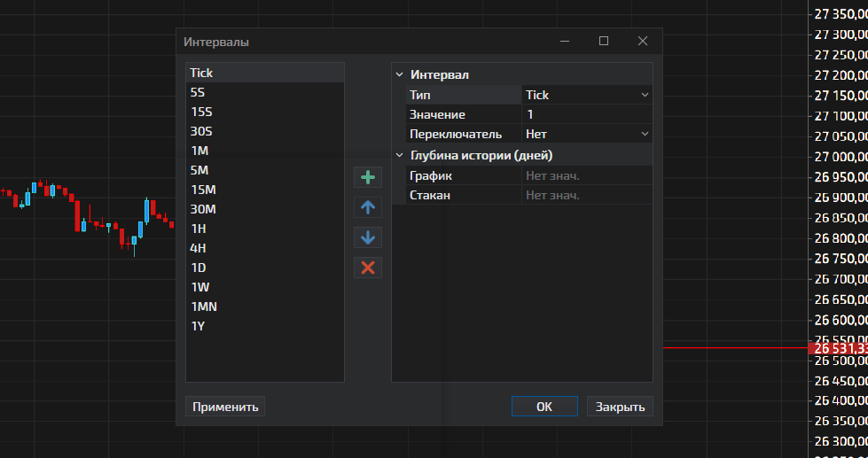Image resolution: width=868 pixels, height=458 pixels.
Task: Pick the 1MN interval from list
Action: tap(203, 307)
